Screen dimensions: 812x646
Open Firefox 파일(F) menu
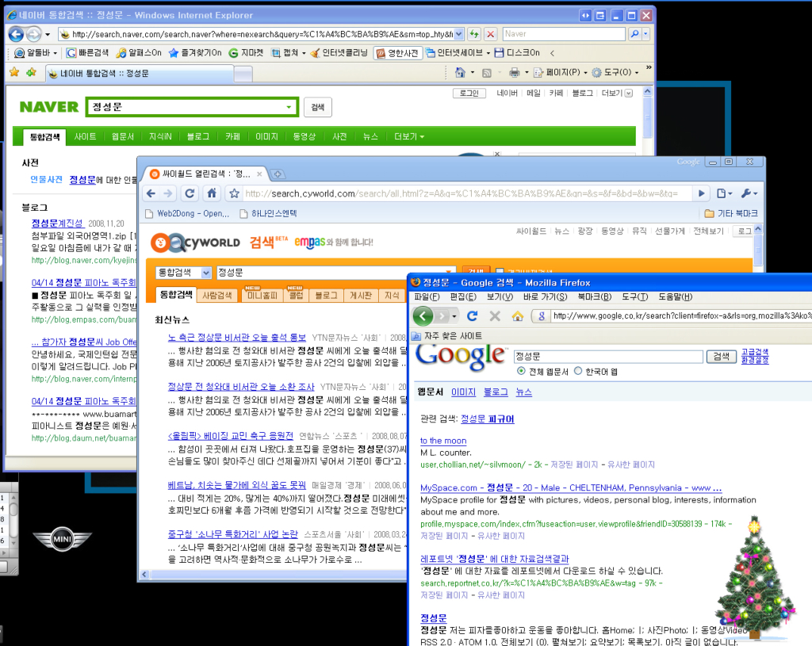click(427, 297)
